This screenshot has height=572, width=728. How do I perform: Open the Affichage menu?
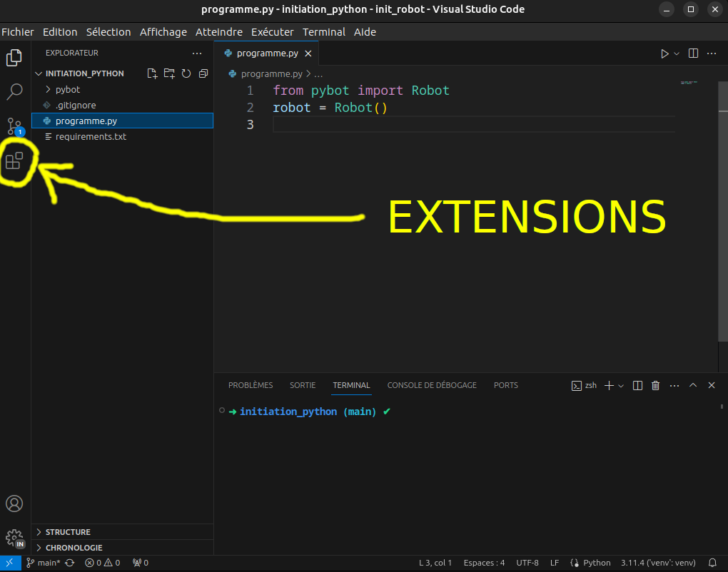[163, 32]
